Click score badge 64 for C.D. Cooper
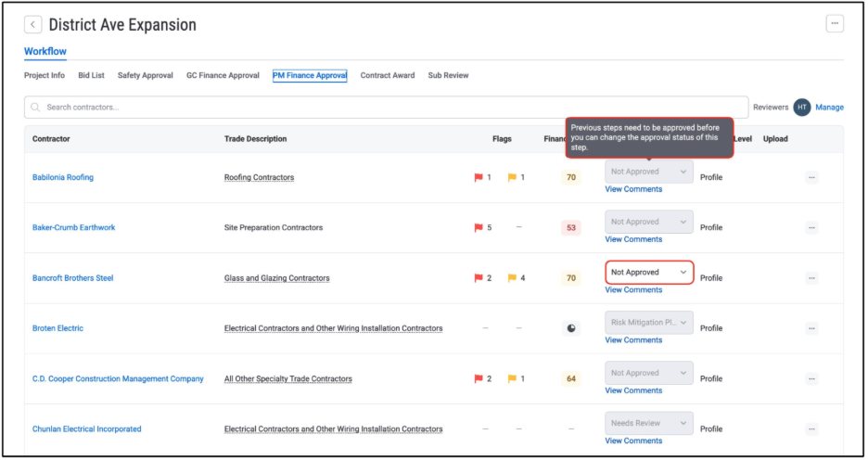The width and height of the screenshot is (868, 460). coord(570,378)
